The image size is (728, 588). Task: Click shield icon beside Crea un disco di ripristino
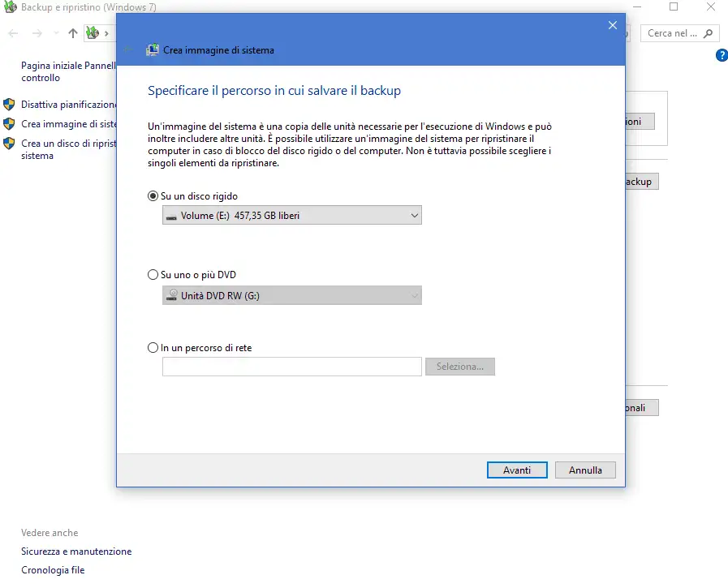(x=9, y=144)
